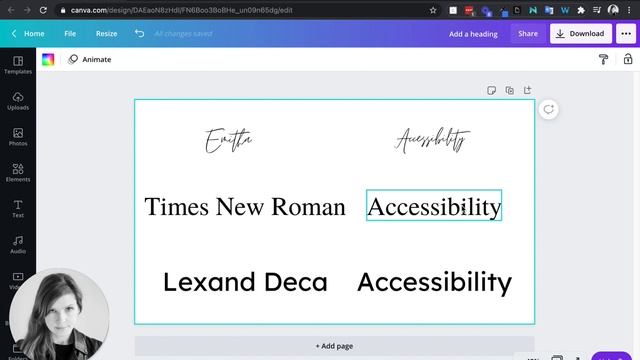Viewport: 640px width, 360px height.
Task: Click the browser reload button
Action: 43,10
